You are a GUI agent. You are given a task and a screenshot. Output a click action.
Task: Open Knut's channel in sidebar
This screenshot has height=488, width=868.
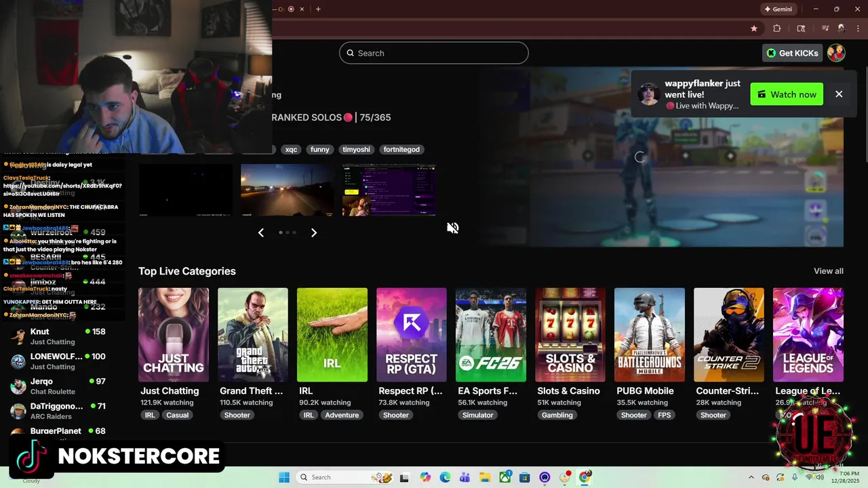62,336
